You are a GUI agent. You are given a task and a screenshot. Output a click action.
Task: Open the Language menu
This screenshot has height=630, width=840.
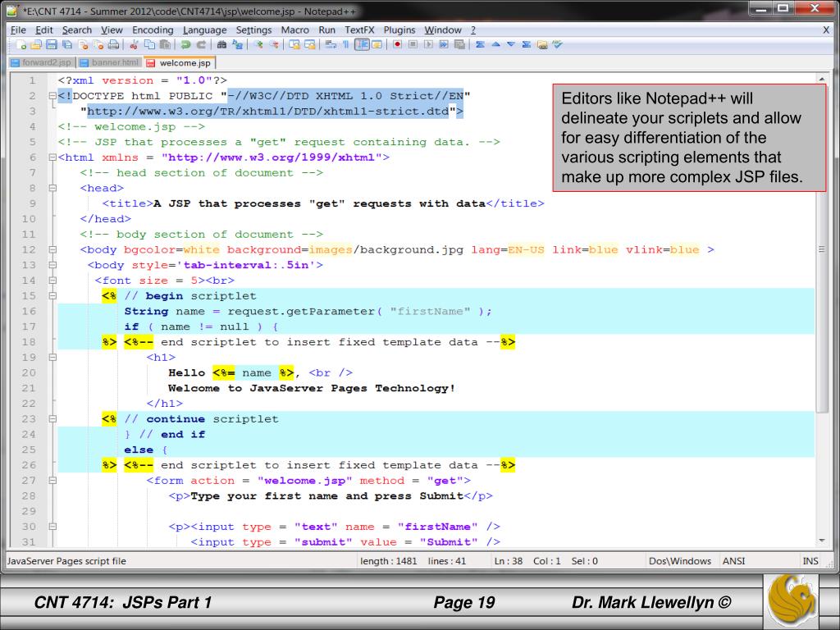(x=204, y=30)
